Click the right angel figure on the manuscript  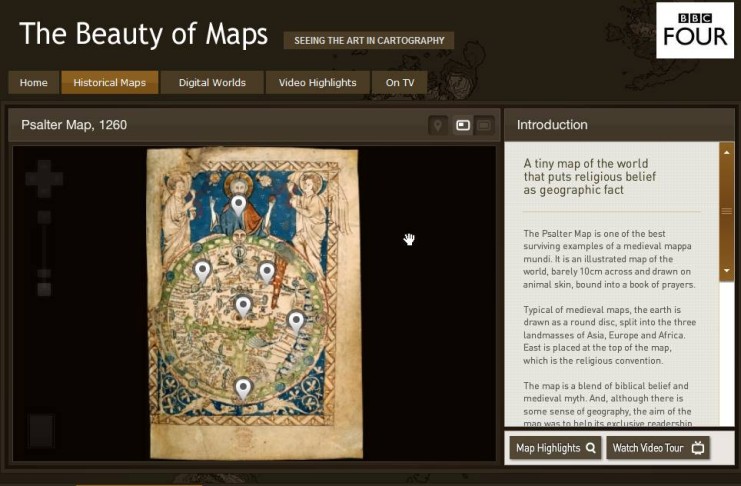coord(313,215)
